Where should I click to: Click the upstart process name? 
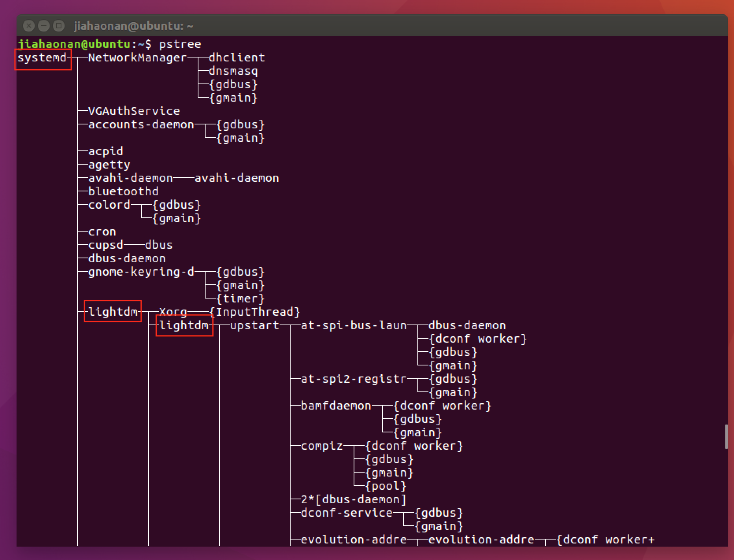pos(254,325)
